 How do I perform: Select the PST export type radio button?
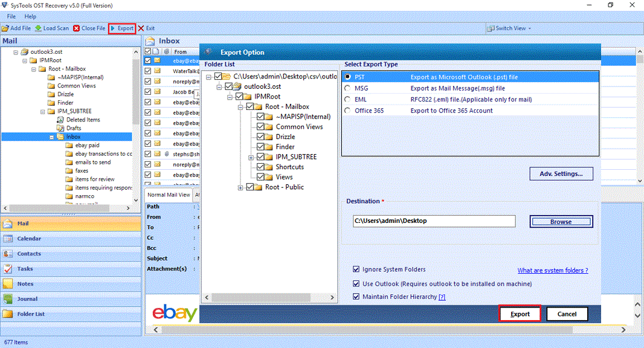pyautogui.click(x=347, y=77)
